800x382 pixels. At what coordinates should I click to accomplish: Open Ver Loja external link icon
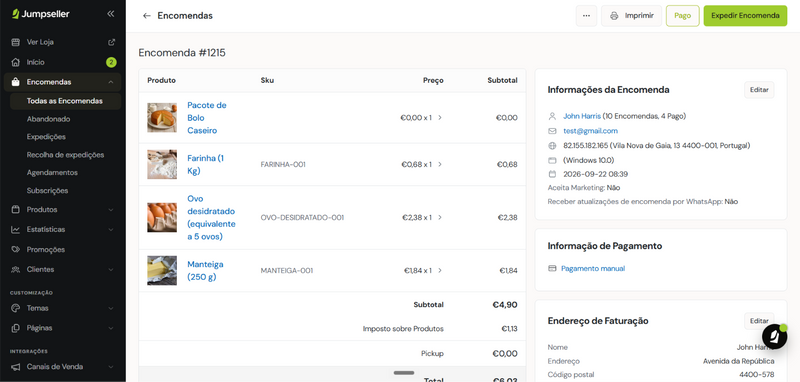tap(112, 42)
